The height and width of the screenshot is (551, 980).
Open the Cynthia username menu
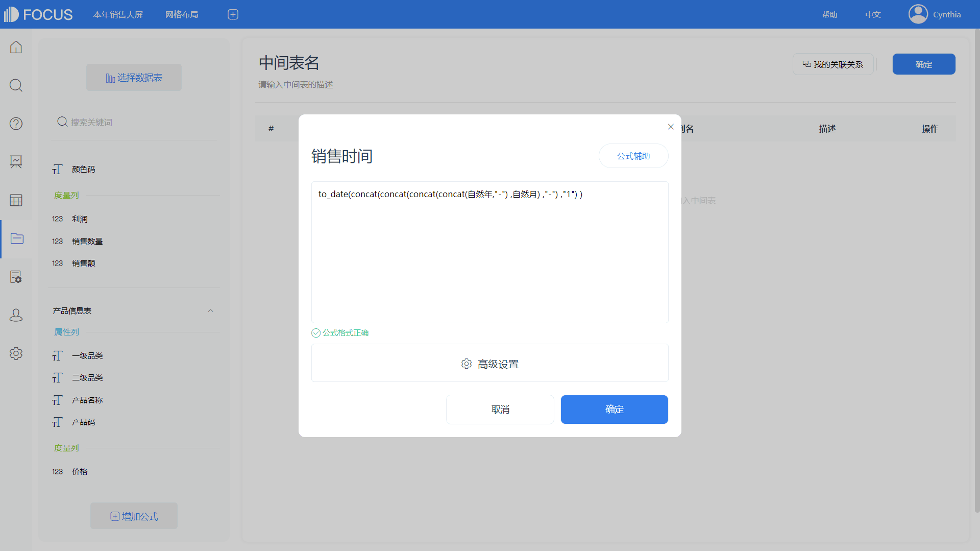(x=947, y=14)
